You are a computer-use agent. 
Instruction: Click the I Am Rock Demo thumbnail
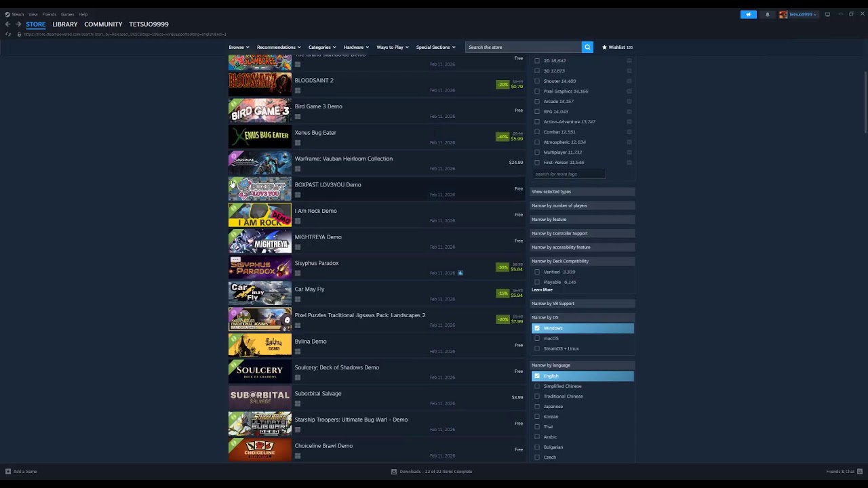pos(260,216)
